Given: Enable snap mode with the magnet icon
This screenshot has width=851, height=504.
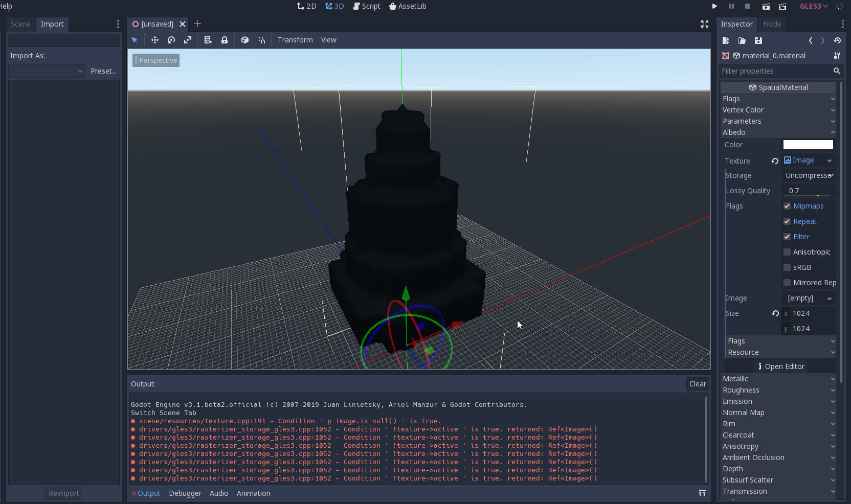Looking at the screenshot, I should [x=261, y=40].
